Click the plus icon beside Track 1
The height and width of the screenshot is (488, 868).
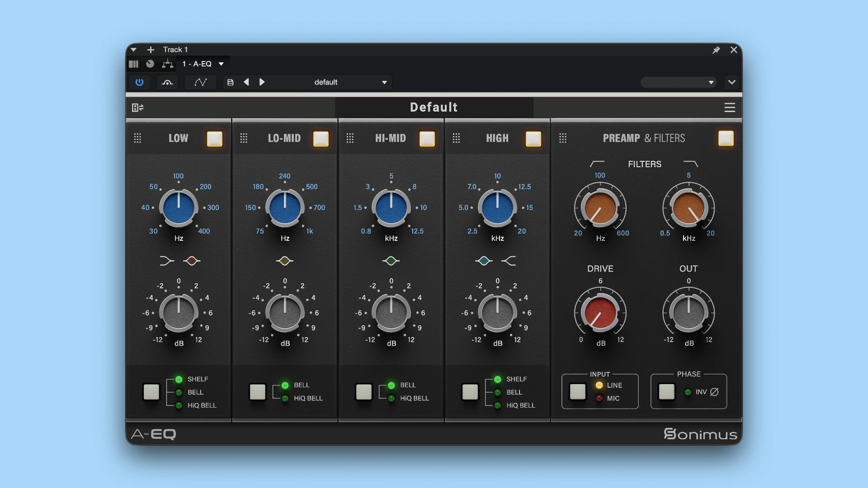pos(151,50)
